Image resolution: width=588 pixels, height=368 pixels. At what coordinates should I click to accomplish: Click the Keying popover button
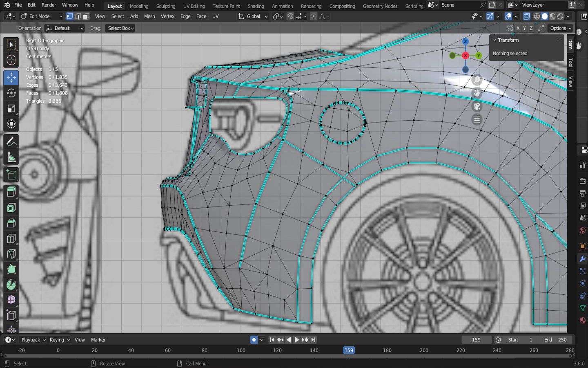59,340
